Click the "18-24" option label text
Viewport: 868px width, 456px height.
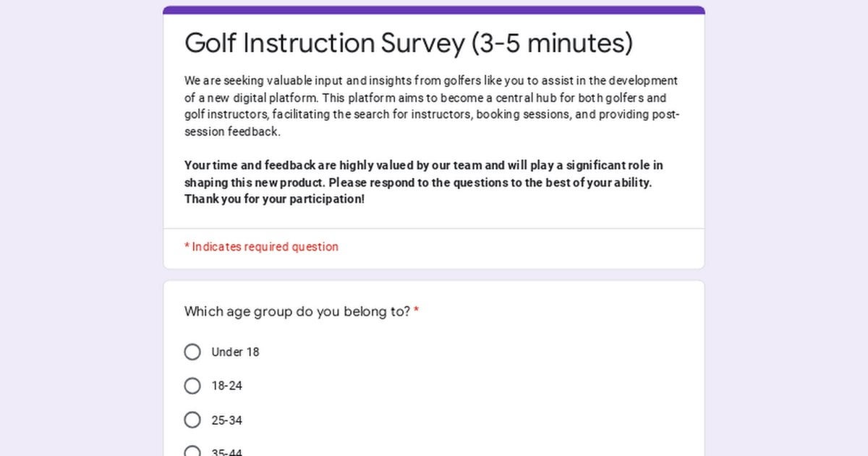[x=226, y=386]
